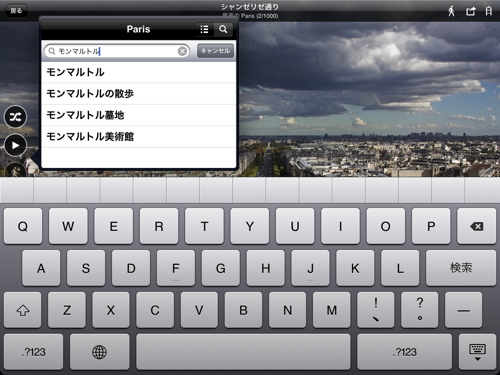
Task: Select モンマルトルの散歩 result
Action: coord(139,94)
